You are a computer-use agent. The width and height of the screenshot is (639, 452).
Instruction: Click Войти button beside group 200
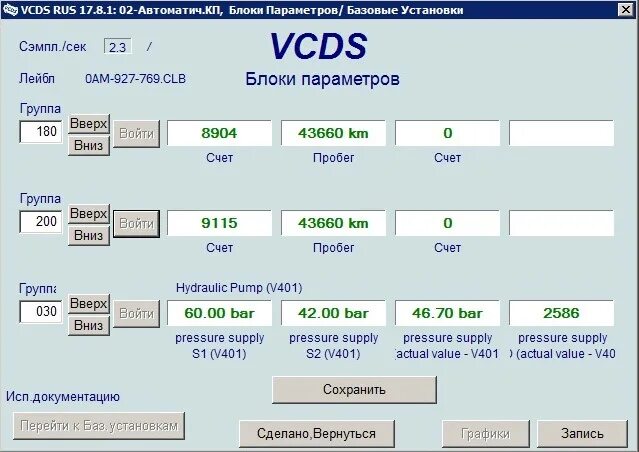point(137,224)
